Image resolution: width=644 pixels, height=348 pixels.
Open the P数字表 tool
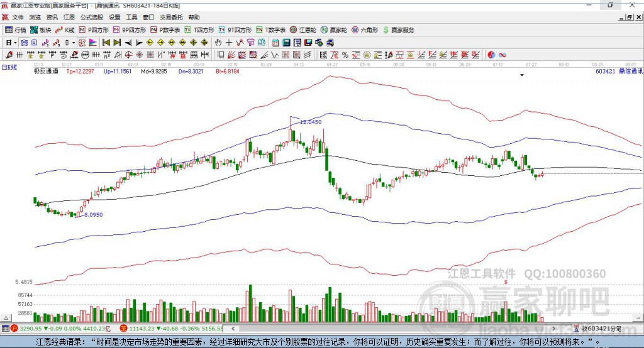point(165,30)
